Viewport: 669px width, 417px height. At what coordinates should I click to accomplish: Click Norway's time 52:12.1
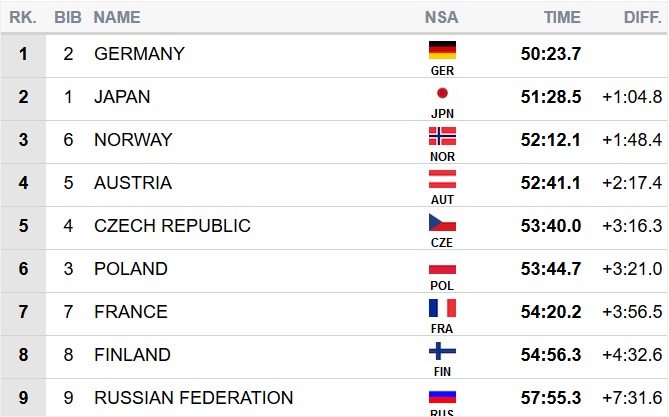(550, 140)
